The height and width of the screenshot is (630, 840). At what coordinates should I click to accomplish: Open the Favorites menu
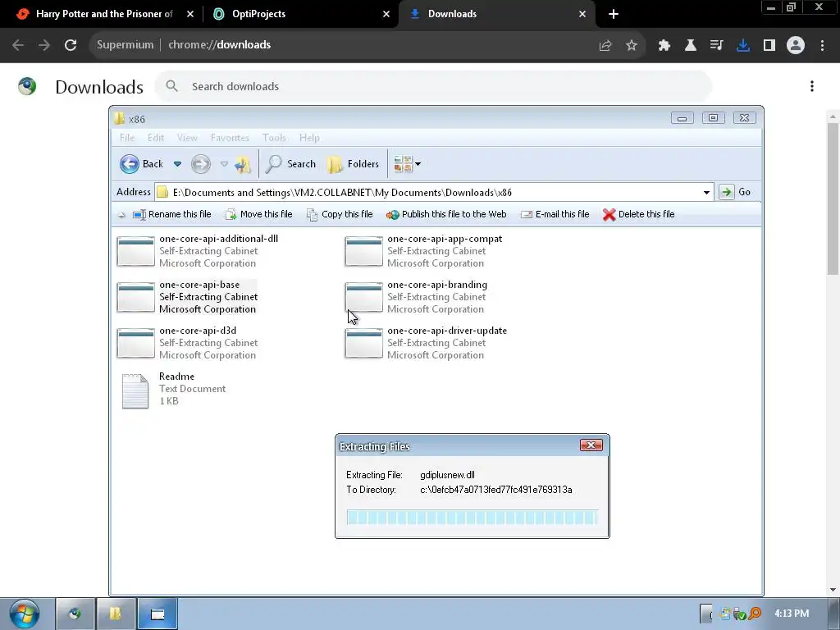pyautogui.click(x=230, y=138)
